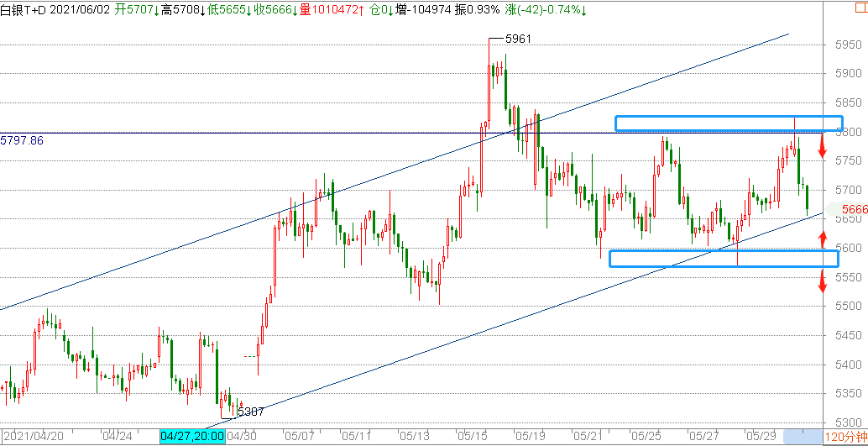868x446 pixels.
Task: Click the 05/29 date axis label
Action: (x=761, y=437)
